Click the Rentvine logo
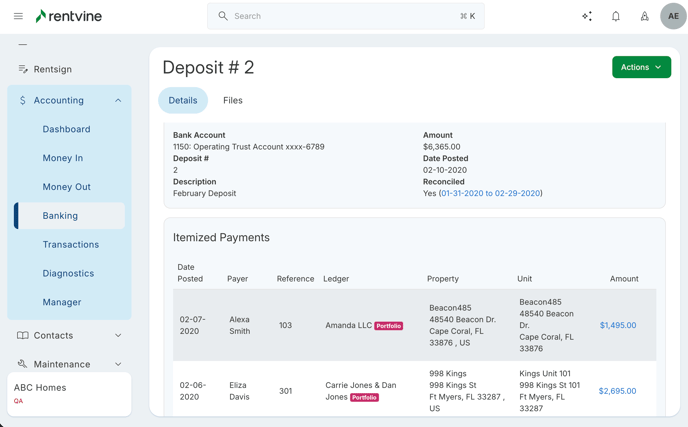This screenshot has width=688, height=427. click(x=68, y=16)
